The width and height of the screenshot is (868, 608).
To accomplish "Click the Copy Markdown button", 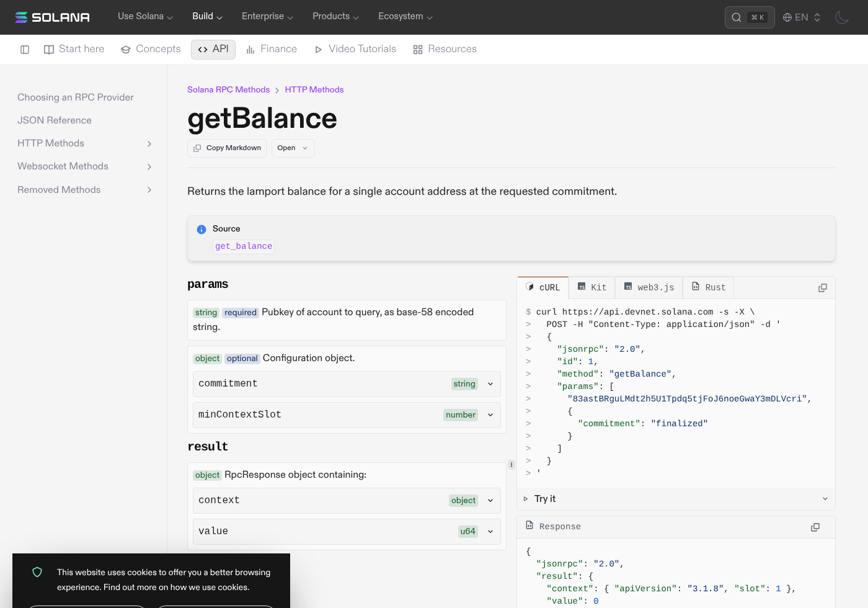I will tap(227, 148).
